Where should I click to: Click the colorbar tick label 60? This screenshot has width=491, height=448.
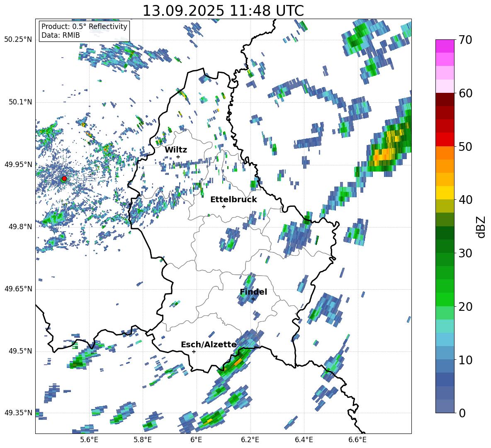pos(465,93)
